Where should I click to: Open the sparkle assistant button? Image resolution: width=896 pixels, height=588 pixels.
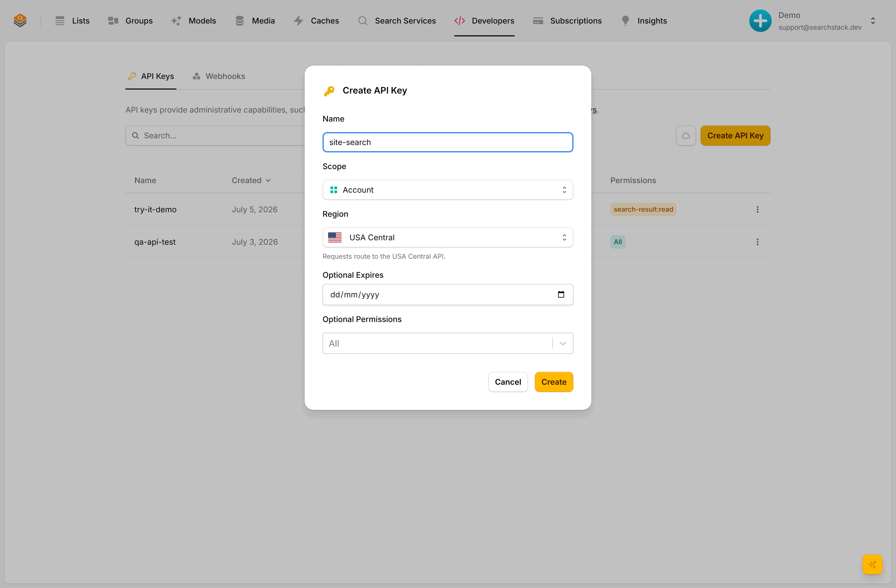click(x=872, y=564)
